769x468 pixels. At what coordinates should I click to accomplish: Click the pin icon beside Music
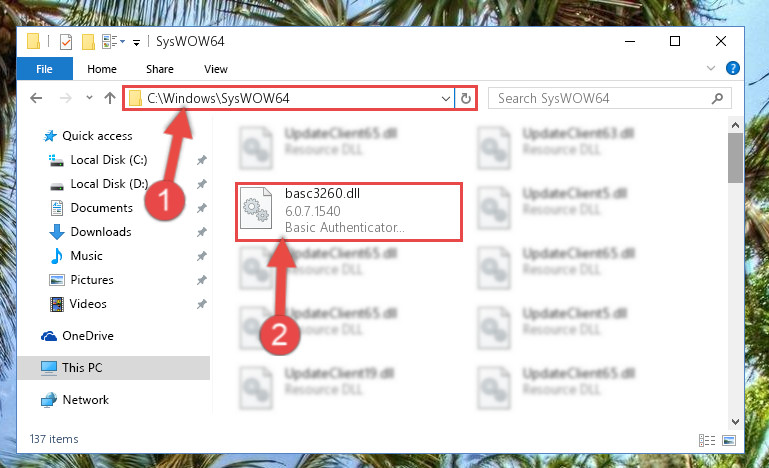pyautogui.click(x=202, y=256)
